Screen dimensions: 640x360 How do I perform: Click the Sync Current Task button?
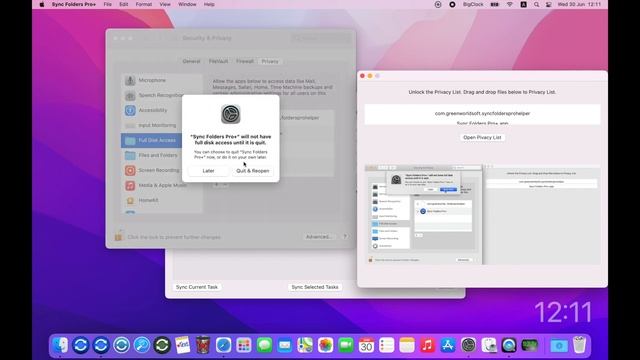[197, 287]
